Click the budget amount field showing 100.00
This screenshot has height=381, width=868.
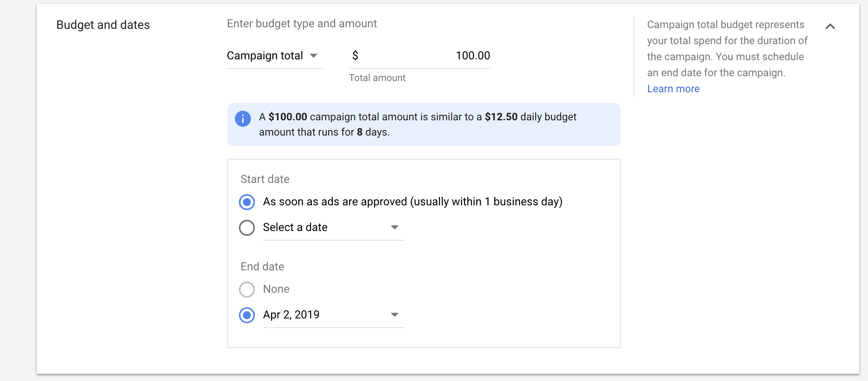(x=442, y=56)
